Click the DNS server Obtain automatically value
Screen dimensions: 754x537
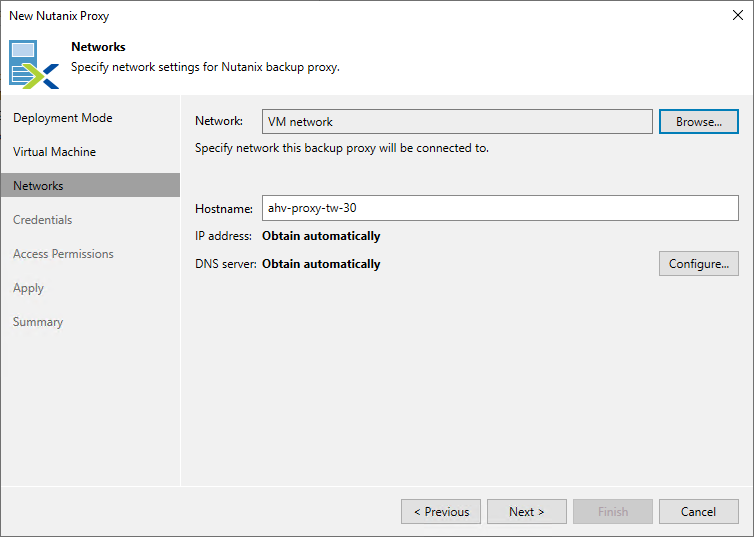pos(321,264)
